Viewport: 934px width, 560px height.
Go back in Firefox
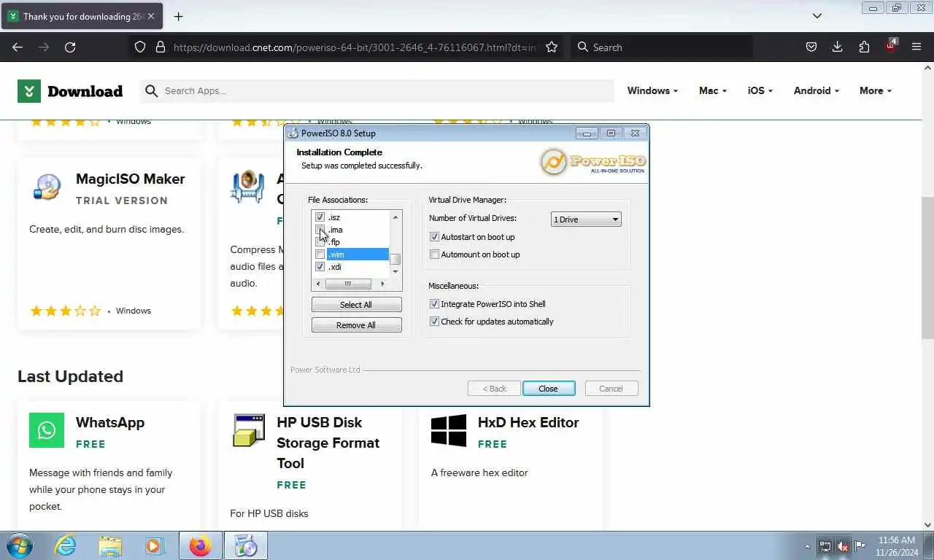[18, 47]
